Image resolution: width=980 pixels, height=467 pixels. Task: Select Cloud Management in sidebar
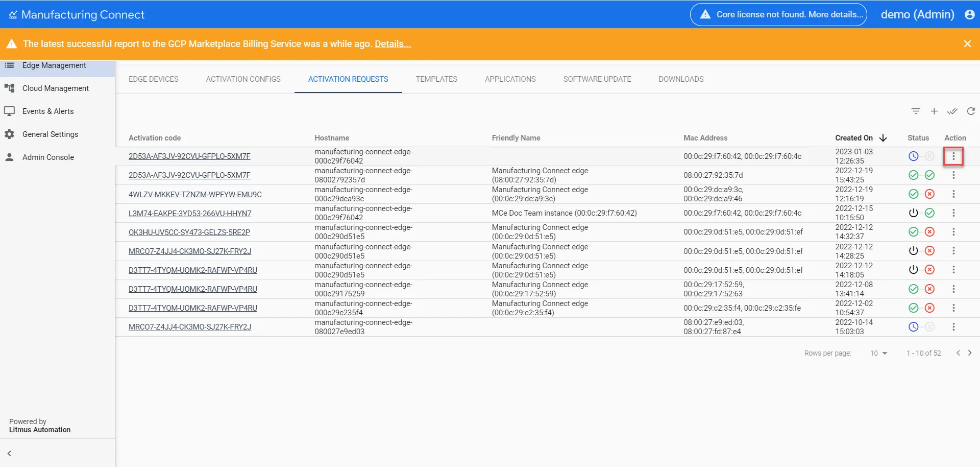[57, 88]
